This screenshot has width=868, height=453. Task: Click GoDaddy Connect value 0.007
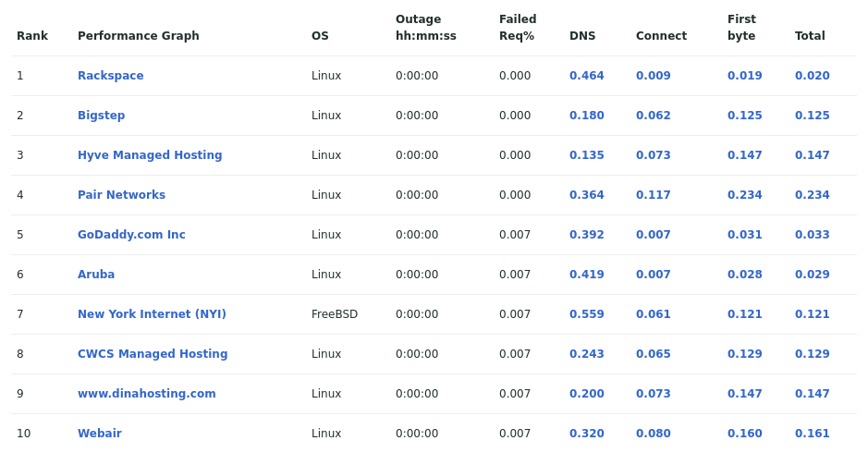pyautogui.click(x=654, y=235)
